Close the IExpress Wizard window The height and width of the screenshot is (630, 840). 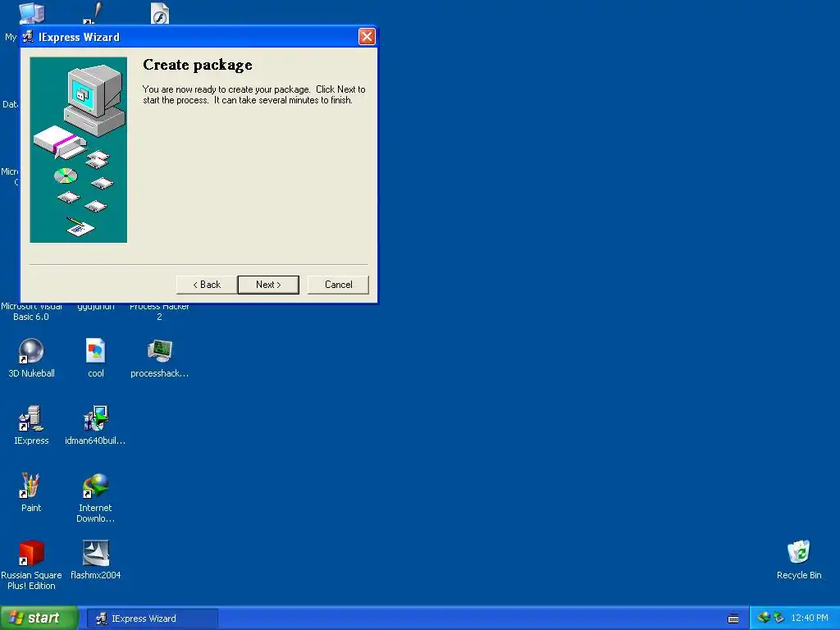point(367,36)
